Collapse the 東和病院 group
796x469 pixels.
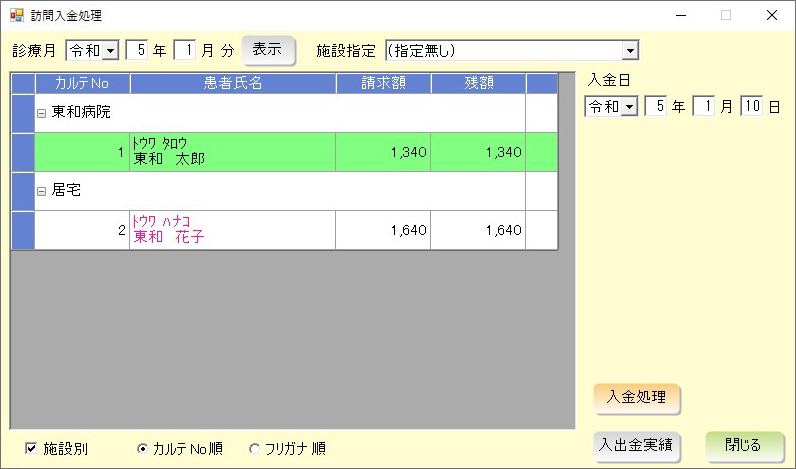click(x=41, y=114)
